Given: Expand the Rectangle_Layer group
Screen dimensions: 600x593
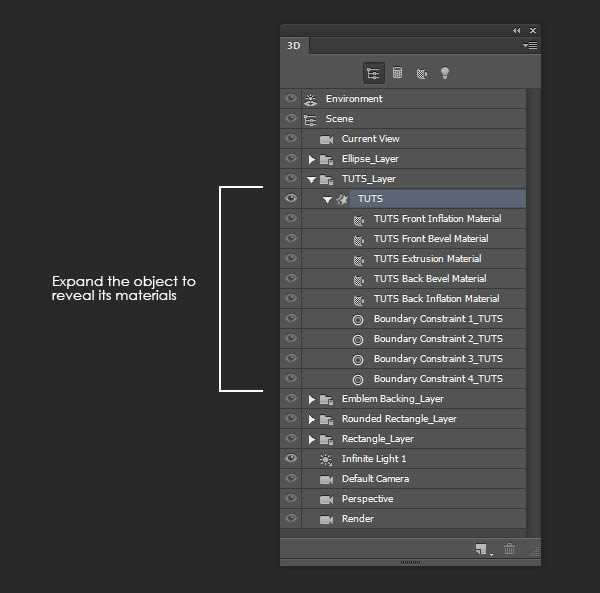Looking at the screenshot, I should pyautogui.click(x=311, y=439).
